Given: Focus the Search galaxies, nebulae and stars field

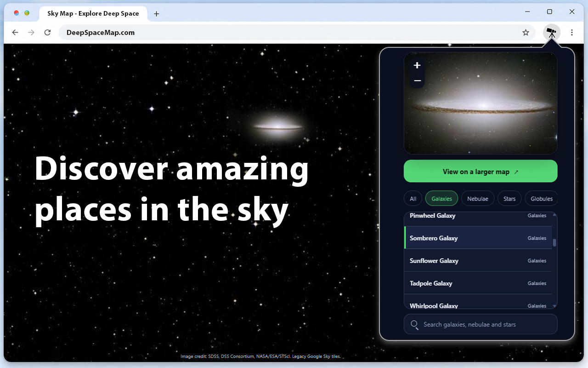Looking at the screenshot, I should tap(481, 324).
